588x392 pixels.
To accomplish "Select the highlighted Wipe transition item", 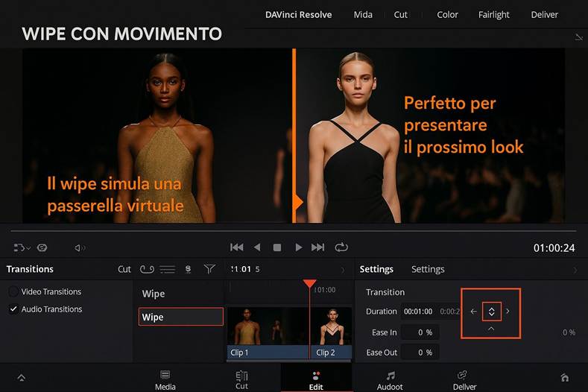I will click(x=181, y=317).
